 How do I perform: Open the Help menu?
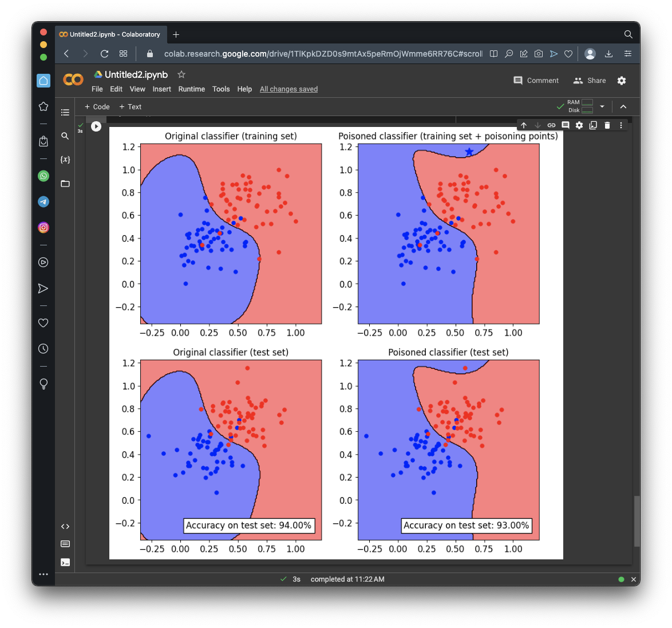tap(245, 89)
